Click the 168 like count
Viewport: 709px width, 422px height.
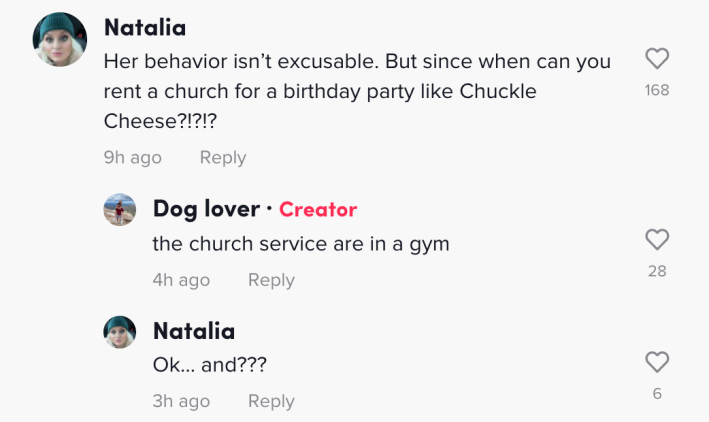(657, 90)
